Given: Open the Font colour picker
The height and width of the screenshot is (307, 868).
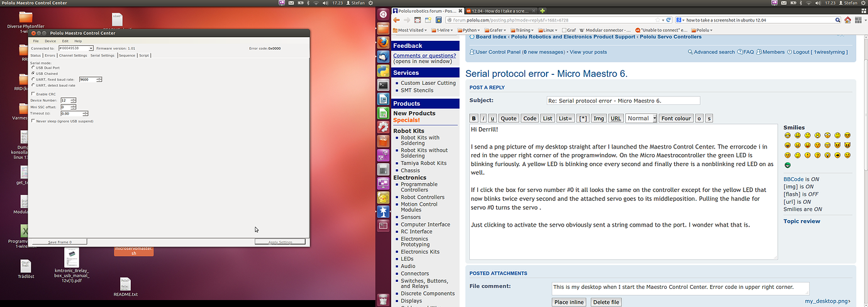Looking at the screenshot, I should tap(676, 118).
